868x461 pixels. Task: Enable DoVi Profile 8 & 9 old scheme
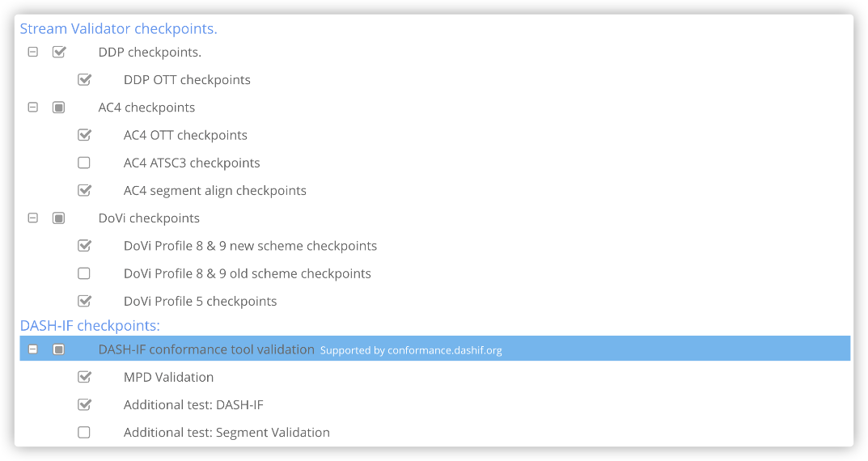point(84,273)
